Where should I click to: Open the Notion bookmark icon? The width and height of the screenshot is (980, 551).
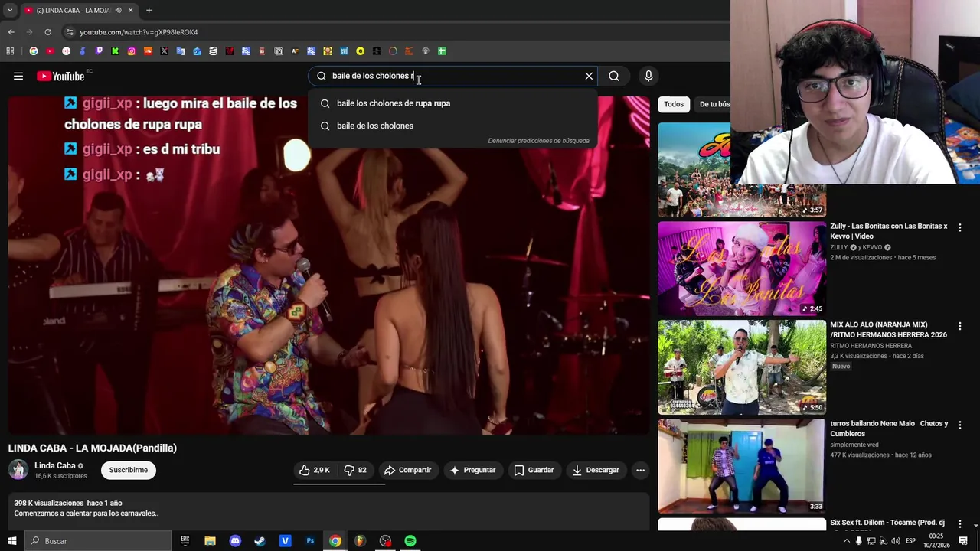click(279, 51)
